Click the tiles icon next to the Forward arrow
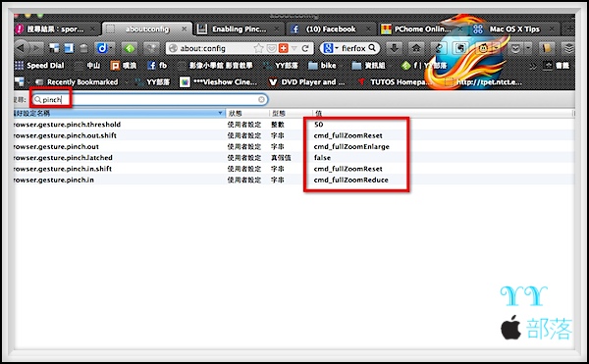This screenshot has height=364, width=589. point(54,48)
